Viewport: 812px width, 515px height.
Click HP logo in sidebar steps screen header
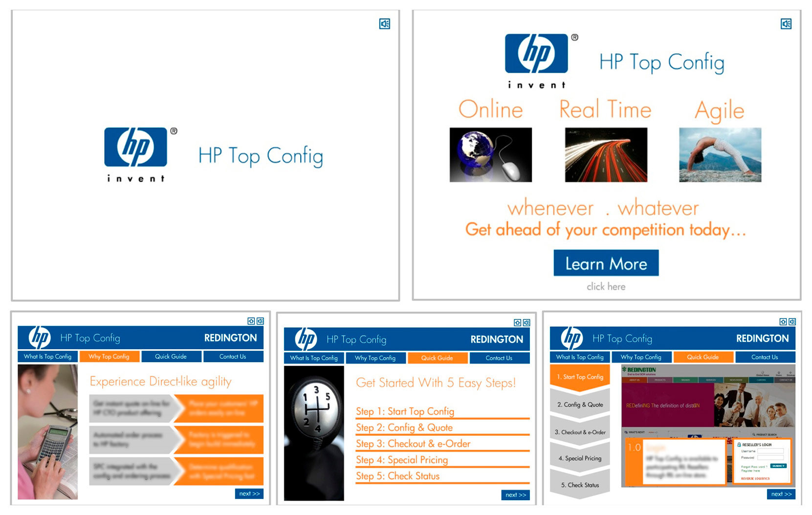(572, 338)
